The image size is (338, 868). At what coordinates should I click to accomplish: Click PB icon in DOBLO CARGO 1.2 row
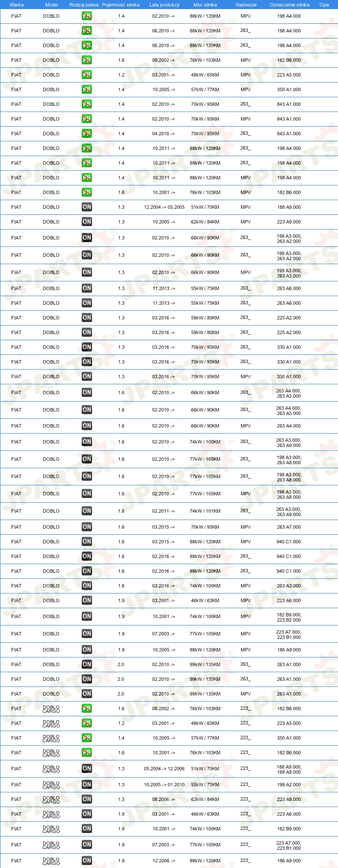87,723
